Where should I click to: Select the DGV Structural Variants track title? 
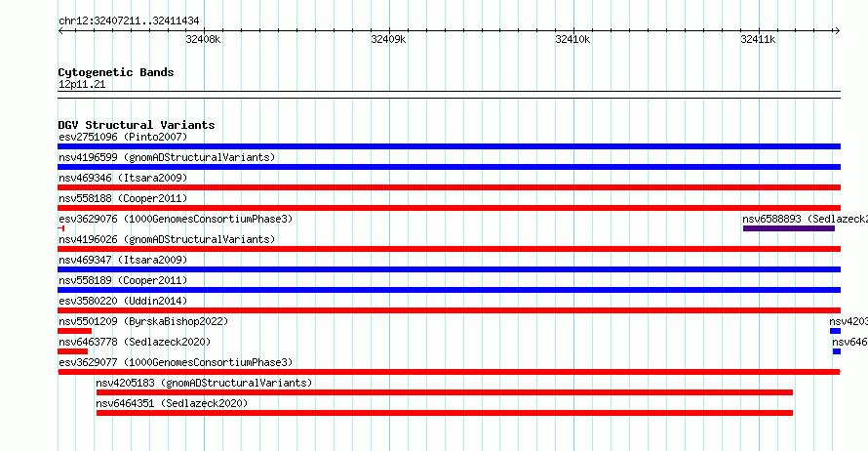(137, 125)
